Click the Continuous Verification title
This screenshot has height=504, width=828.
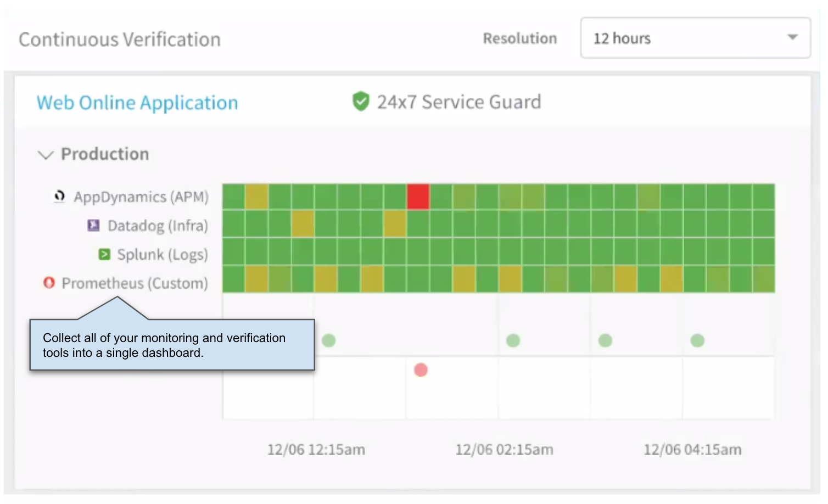[120, 40]
